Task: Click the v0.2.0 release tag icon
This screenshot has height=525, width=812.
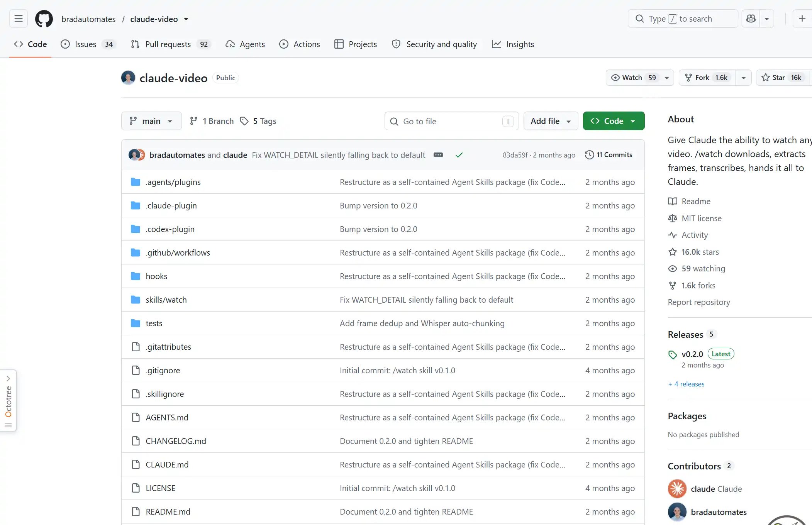Action: [x=673, y=354]
